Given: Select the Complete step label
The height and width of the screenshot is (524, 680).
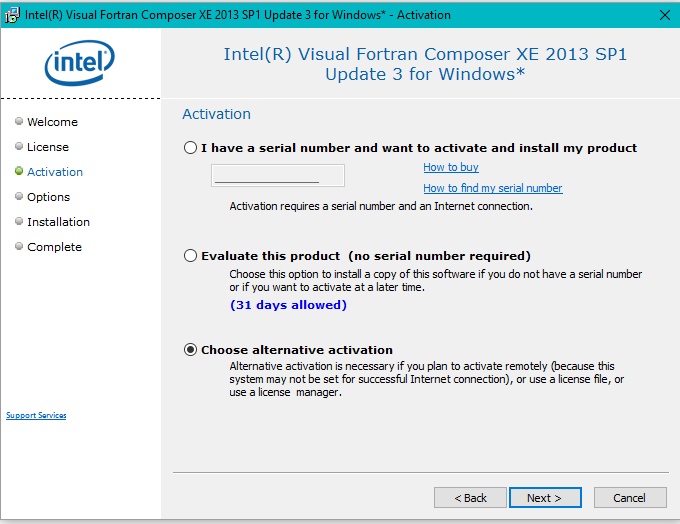Looking at the screenshot, I should (54, 247).
